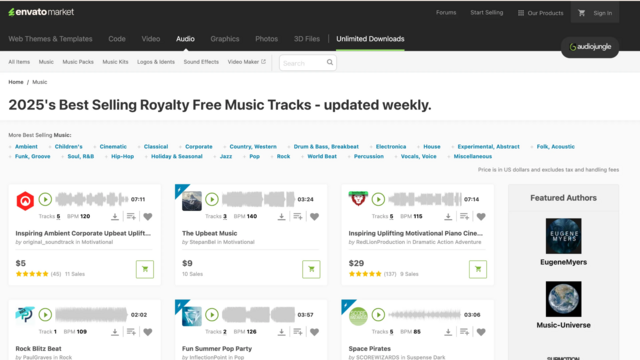Add The Upbeat Music to cart
This screenshot has width=640, height=360.
click(311, 269)
